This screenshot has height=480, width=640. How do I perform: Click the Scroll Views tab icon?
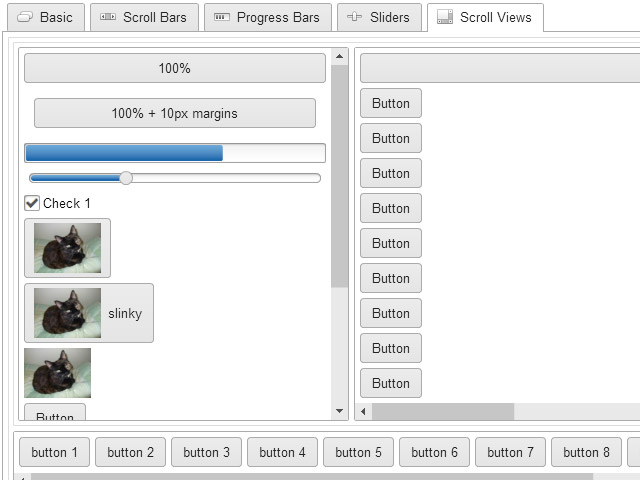point(445,17)
